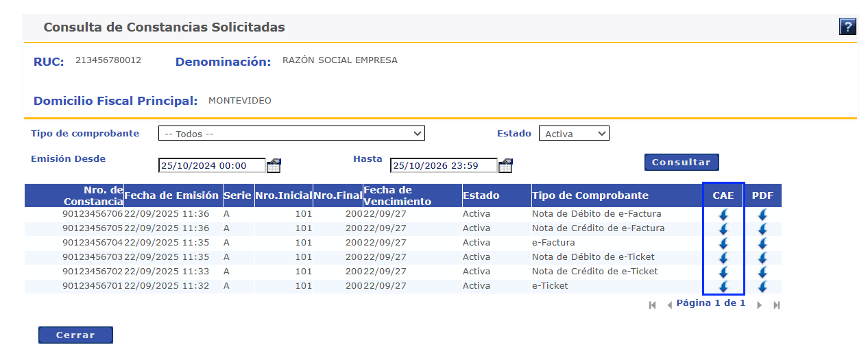The image size is (868, 358).
Task: Select constancia number 90123456703
Action: pyautogui.click(x=93, y=257)
